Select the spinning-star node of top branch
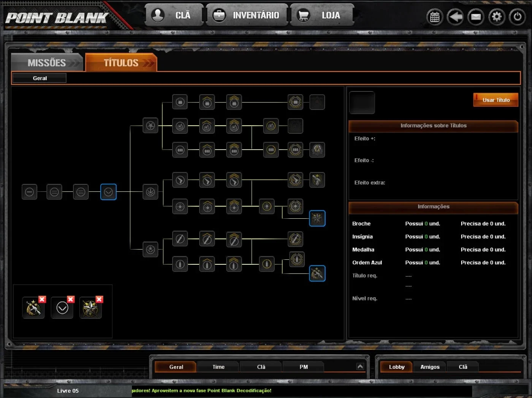 (x=150, y=126)
